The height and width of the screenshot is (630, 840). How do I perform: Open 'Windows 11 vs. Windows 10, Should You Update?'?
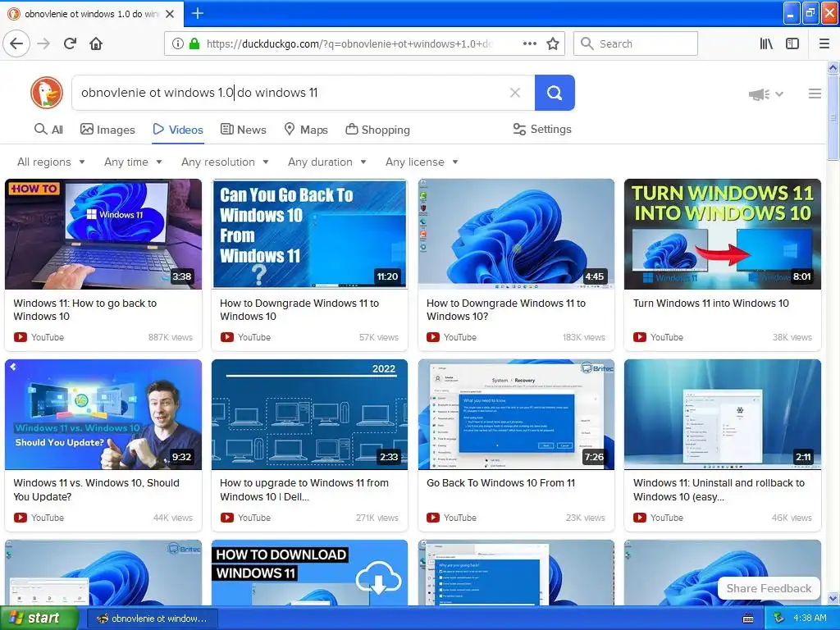tap(97, 490)
